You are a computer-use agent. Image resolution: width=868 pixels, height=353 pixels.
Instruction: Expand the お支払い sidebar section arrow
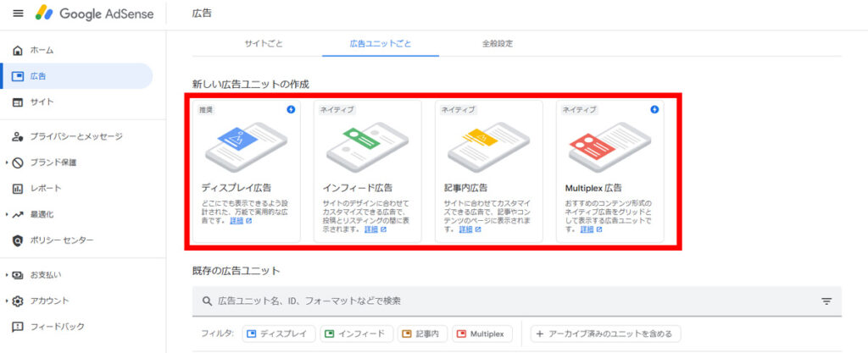pyautogui.click(x=6, y=274)
